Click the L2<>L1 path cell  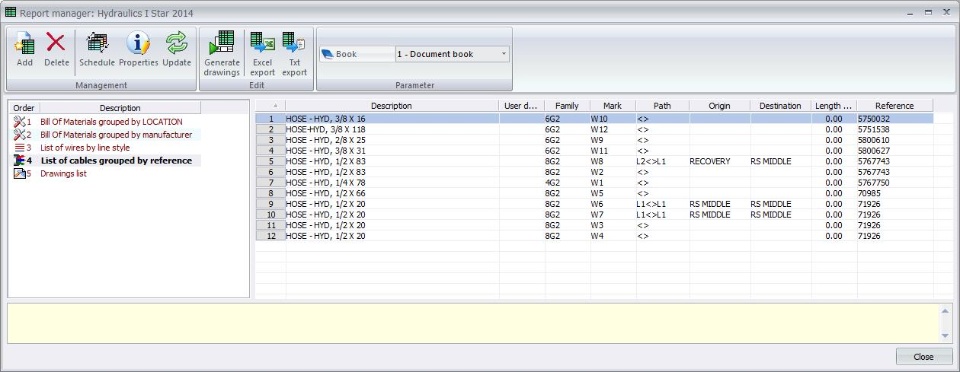coord(662,162)
